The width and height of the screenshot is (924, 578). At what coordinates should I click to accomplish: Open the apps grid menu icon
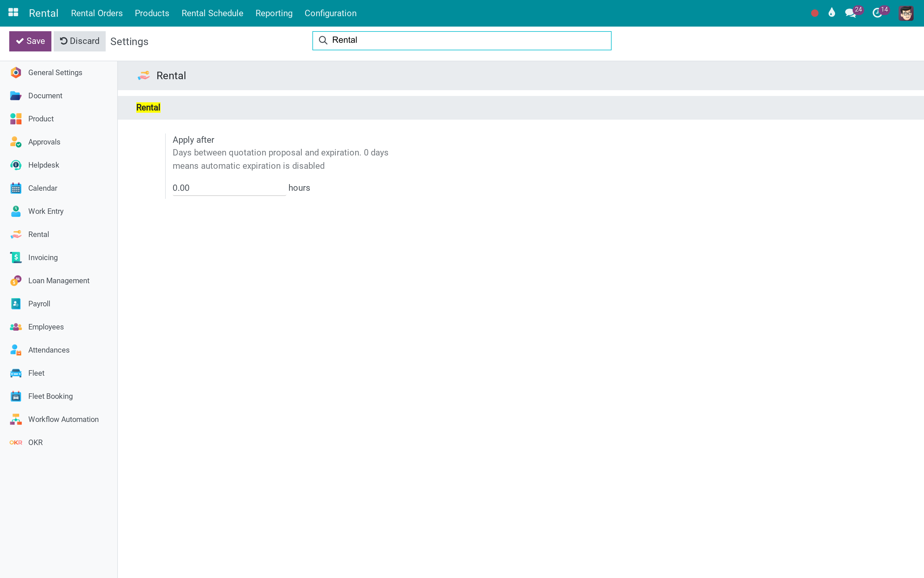tap(13, 13)
